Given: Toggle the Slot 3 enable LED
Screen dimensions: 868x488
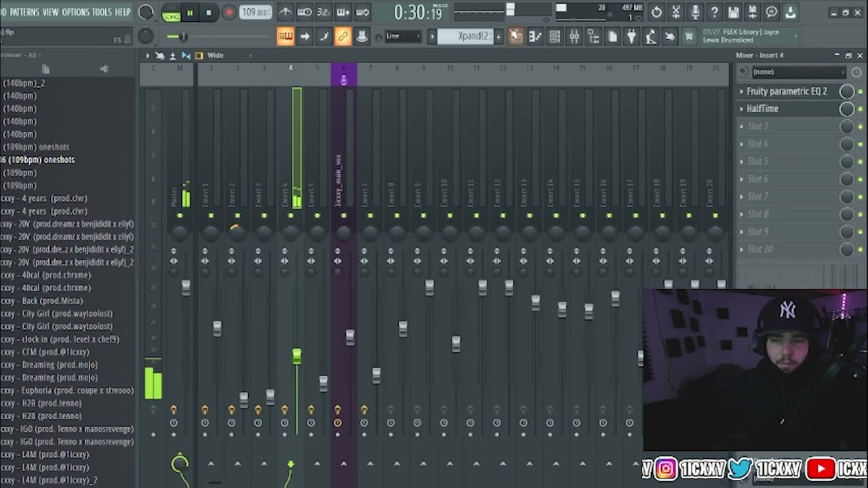Looking at the screenshot, I should [x=861, y=127].
